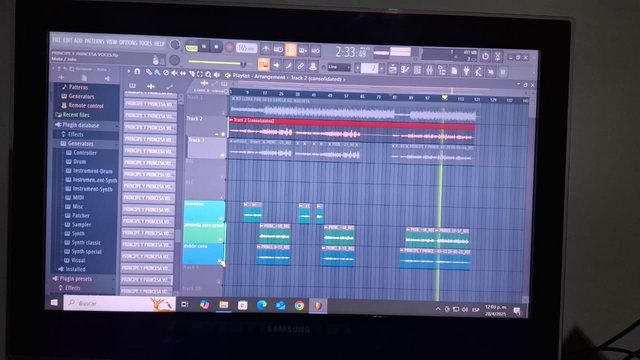Select the Mute tool in playlist toolbar
640x360 pixels.
click(174, 73)
